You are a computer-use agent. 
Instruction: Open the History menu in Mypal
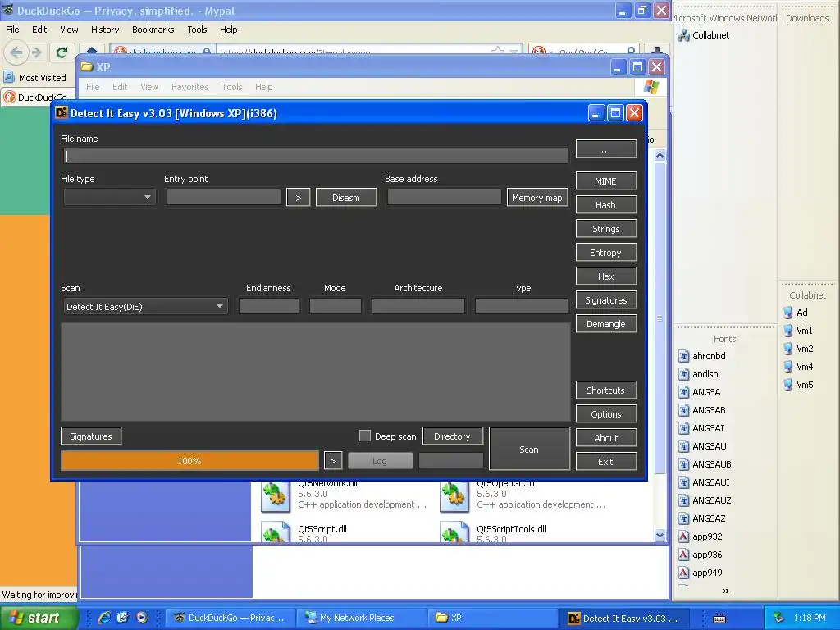click(104, 30)
